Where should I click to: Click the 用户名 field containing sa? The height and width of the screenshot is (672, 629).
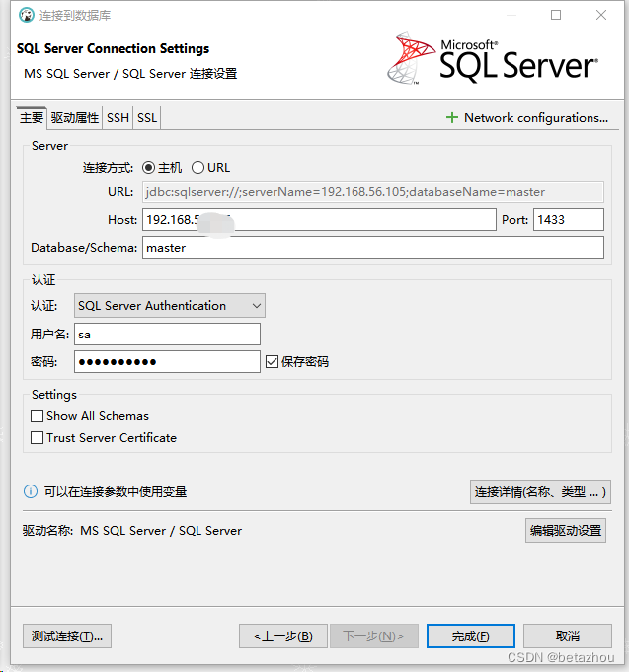167,335
